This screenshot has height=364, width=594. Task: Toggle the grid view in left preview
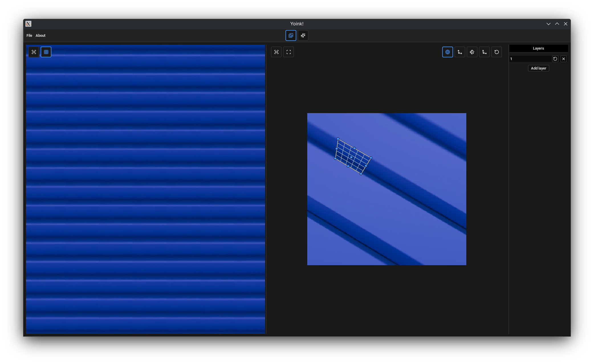click(x=46, y=52)
